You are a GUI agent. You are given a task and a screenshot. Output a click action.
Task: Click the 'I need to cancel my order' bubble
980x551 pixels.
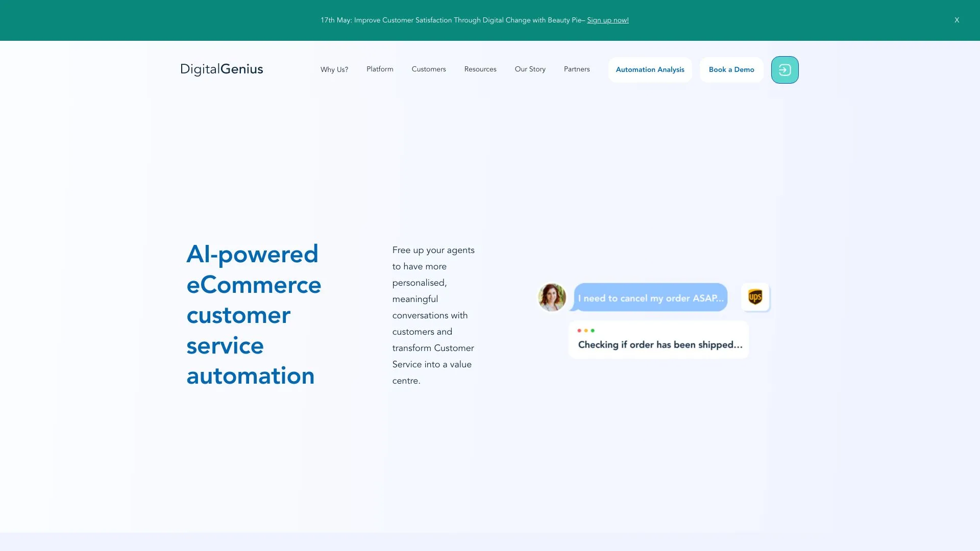click(650, 298)
